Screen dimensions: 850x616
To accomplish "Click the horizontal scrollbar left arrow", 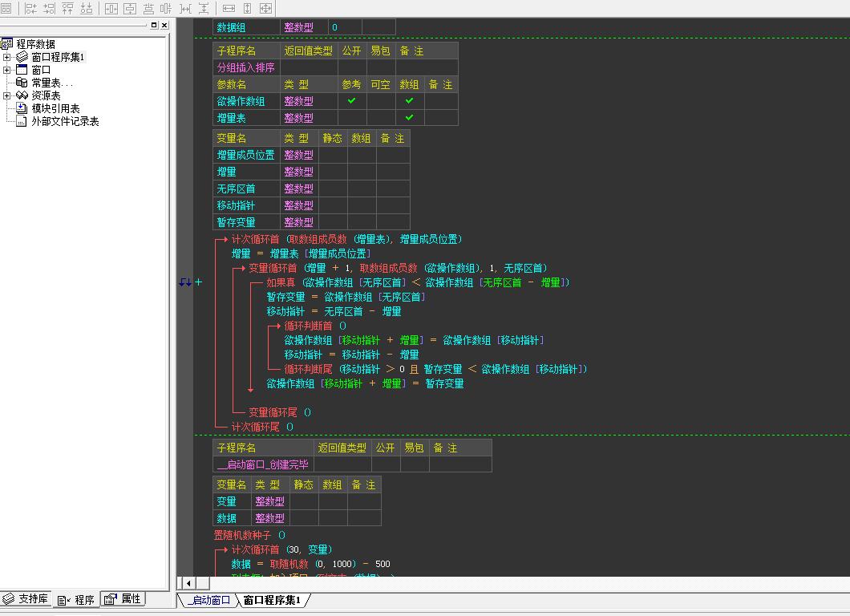I will pyautogui.click(x=188, y=583).
